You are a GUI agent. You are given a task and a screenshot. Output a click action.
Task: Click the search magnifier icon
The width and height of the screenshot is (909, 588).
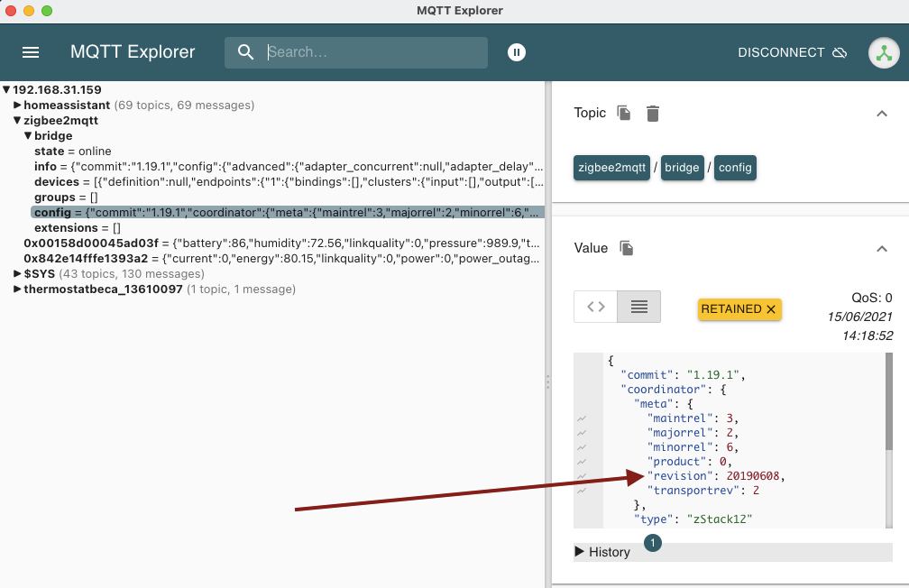(x=245, y=52)
